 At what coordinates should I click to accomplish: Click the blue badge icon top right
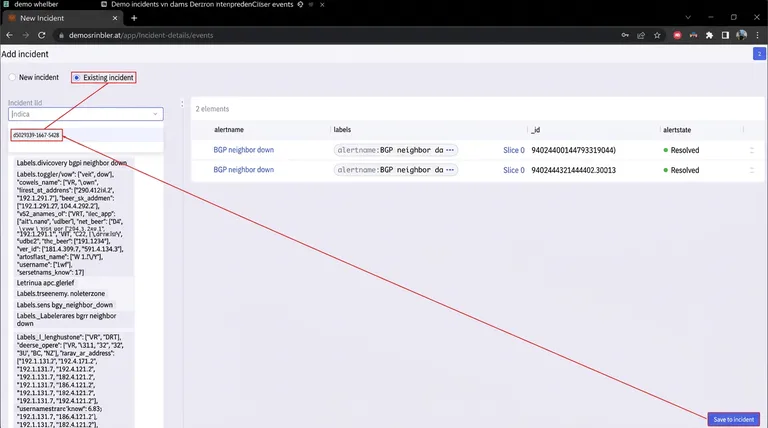click(x=759, y=54)
